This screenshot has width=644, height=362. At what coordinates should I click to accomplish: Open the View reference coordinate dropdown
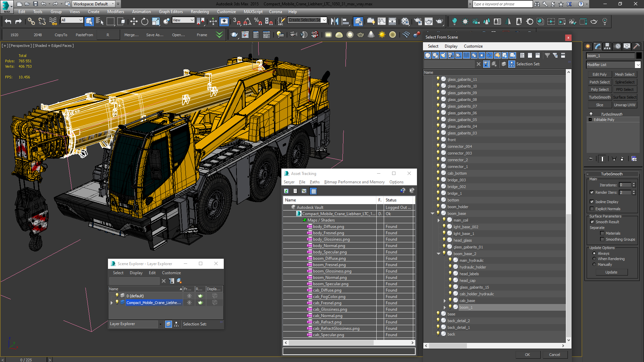pyautogui.click(x=183, y=20)
